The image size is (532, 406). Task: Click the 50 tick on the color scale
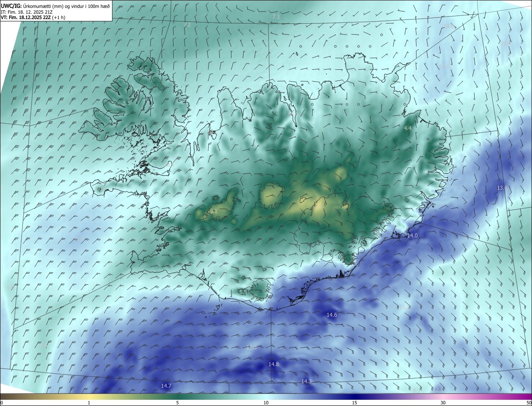529,403
